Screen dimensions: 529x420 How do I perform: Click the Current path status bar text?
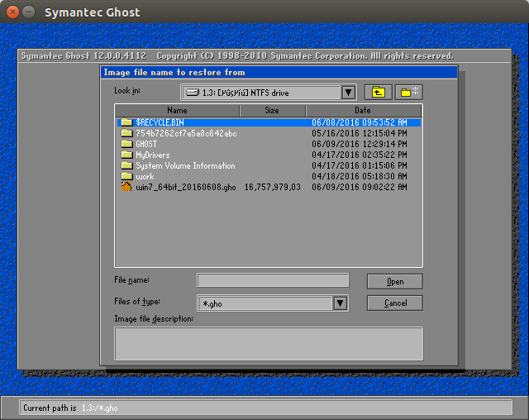70,408
